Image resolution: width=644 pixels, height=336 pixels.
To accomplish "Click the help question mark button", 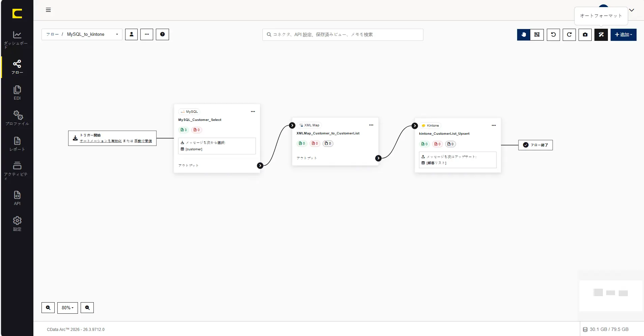I will [x=162, y=34].
